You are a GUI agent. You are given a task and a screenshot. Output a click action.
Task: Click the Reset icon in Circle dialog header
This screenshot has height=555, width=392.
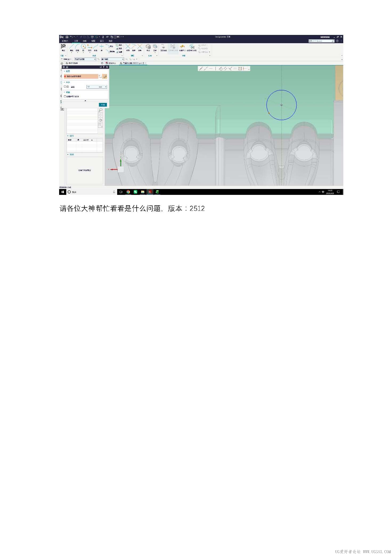pos(101,67)
